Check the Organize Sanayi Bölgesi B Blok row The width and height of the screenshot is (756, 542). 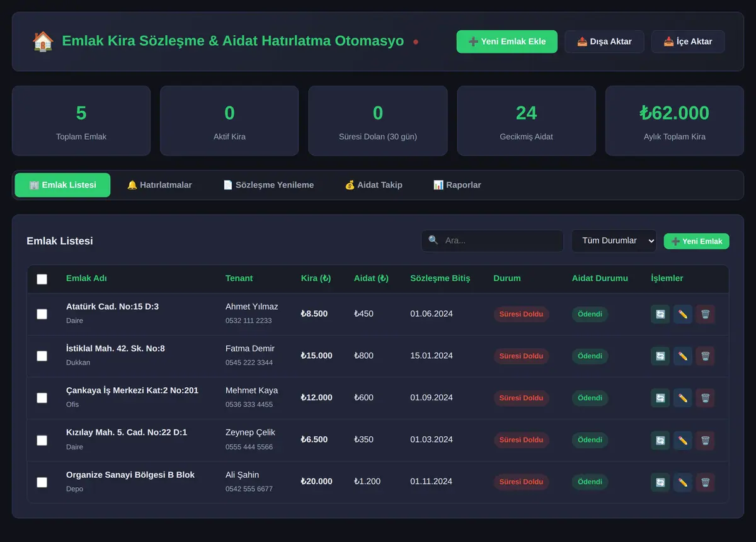coord(42,482)
